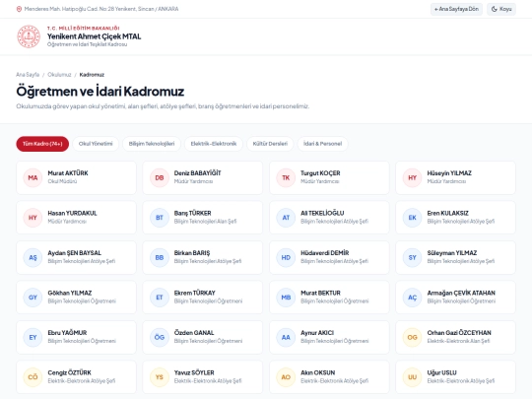Click the HY avatar of Hasan YURDAKUL

coord(33,218)
